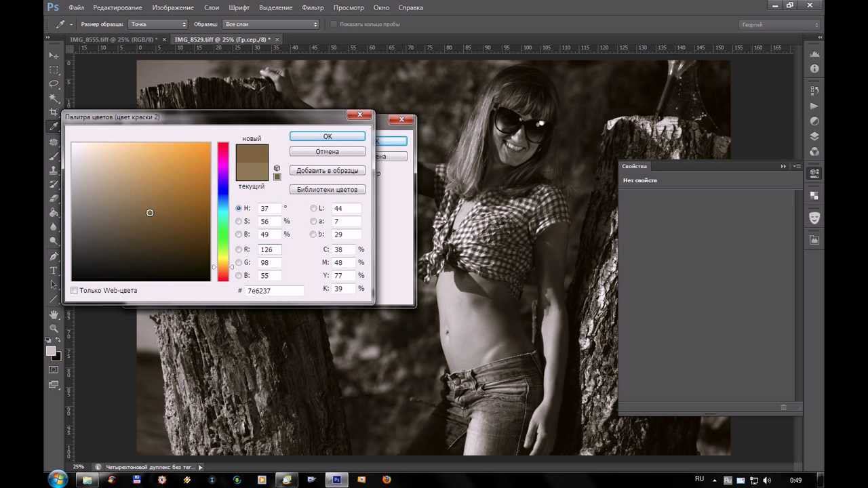Select the S (saturation) radio button
The height and width of the screenshot is (488, 868).
(239, 222)
